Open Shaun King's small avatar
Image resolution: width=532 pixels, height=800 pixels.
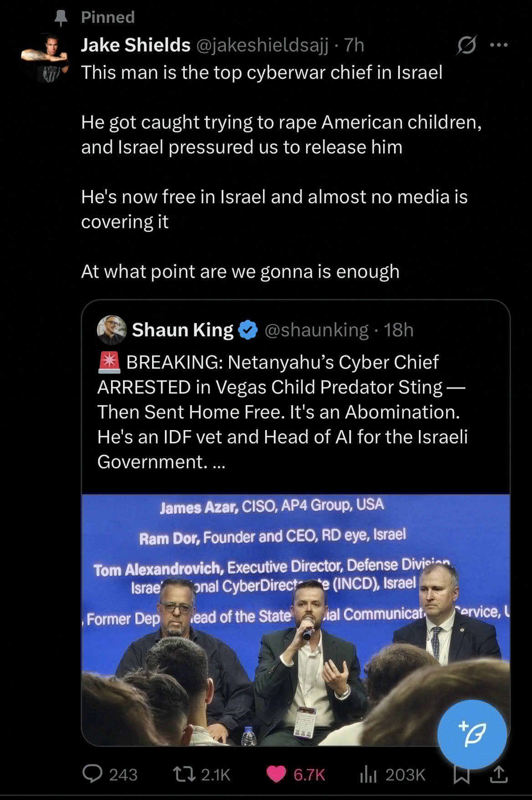[112, 330]
